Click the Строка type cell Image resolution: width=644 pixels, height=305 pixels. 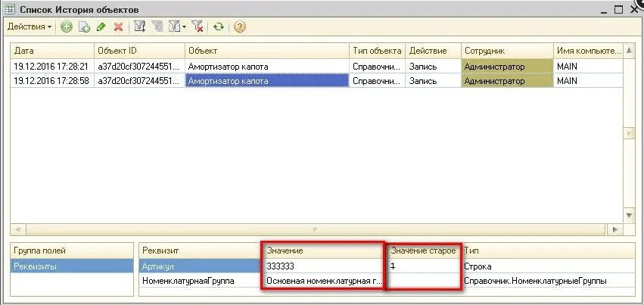point(549,266)
